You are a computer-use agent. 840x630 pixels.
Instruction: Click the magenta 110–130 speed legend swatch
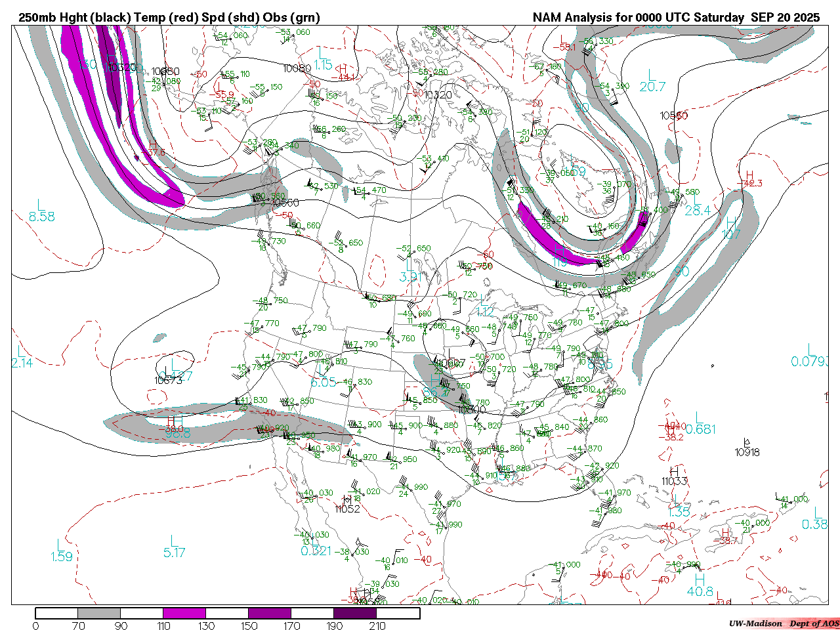184,614
